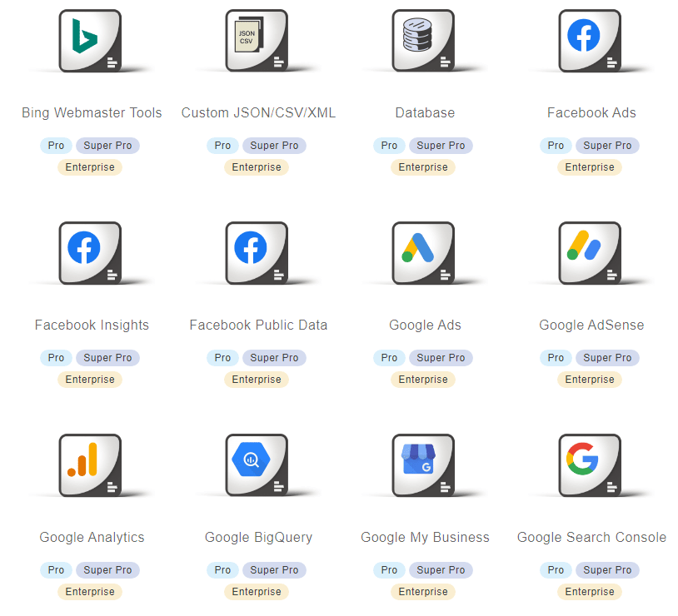This screenshot has height=616, width=678.
Task: Choose Enterprise badge under Facebook Ads
Action: coord(590,167)
